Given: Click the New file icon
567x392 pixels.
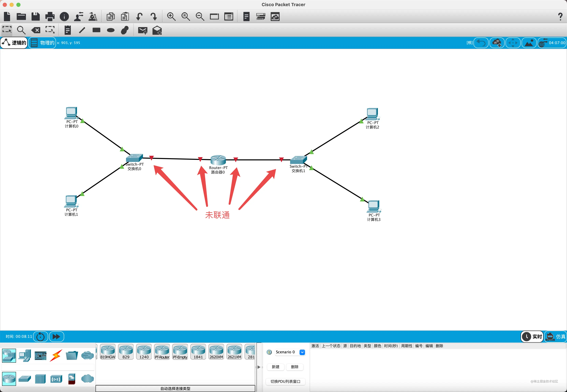Looking at the screenshot, I should pyautogui.click(x=7, y=17).
